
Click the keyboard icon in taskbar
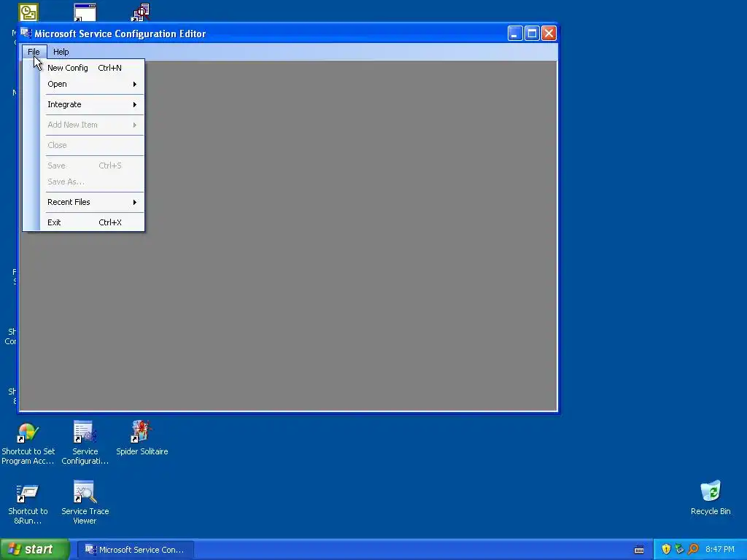pos(639,550)
